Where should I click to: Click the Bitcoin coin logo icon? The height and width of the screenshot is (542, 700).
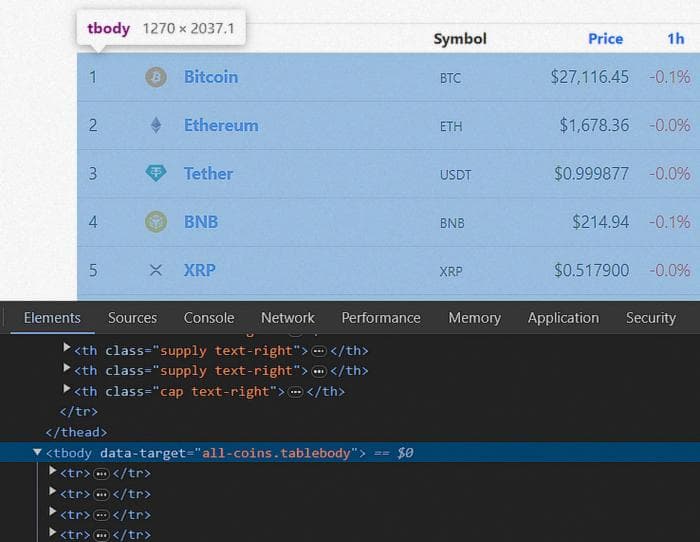pyautogui.click(x=156, y=77)
